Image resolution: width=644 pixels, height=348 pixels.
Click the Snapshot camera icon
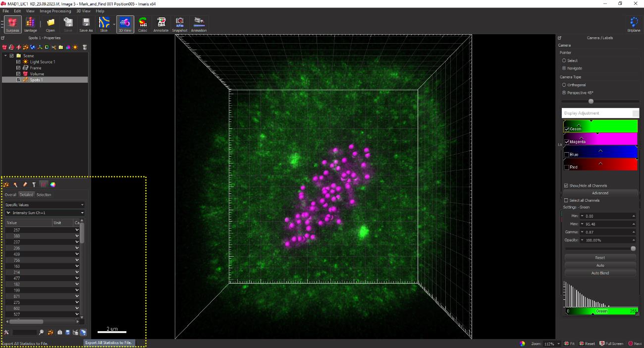[x=180, y=24]
